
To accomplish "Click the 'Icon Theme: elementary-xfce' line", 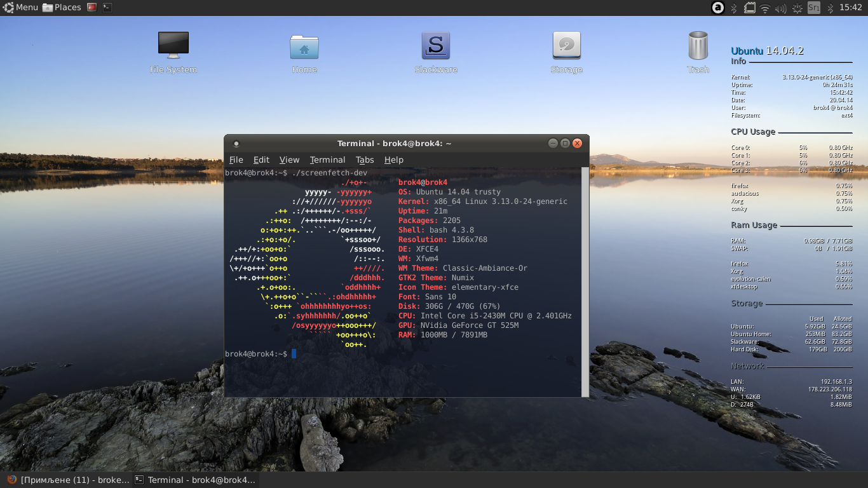I will [458, 287].
